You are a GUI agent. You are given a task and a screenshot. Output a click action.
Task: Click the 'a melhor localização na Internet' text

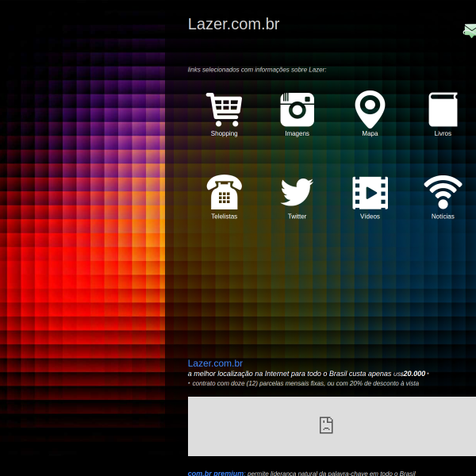click(x=290, y=374)
